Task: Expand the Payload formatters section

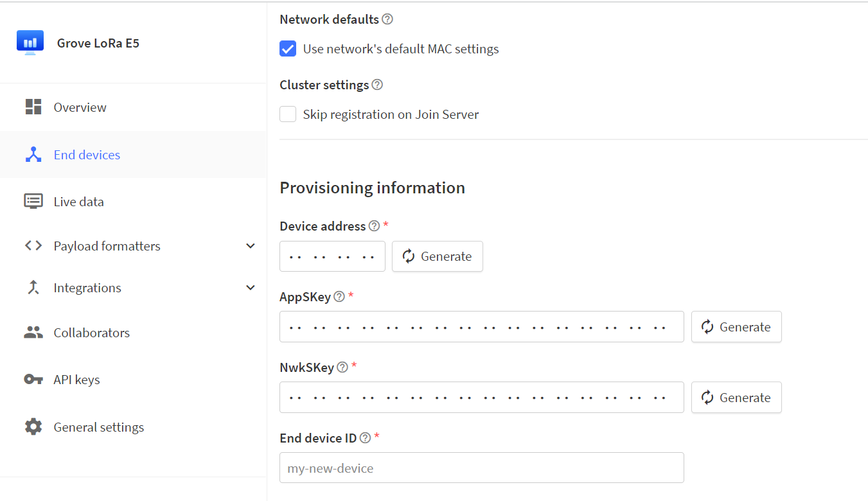Action: (251, 245)
